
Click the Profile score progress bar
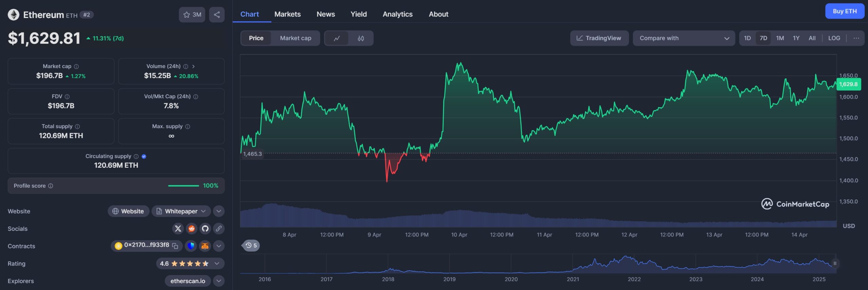[x=183, y=186]
